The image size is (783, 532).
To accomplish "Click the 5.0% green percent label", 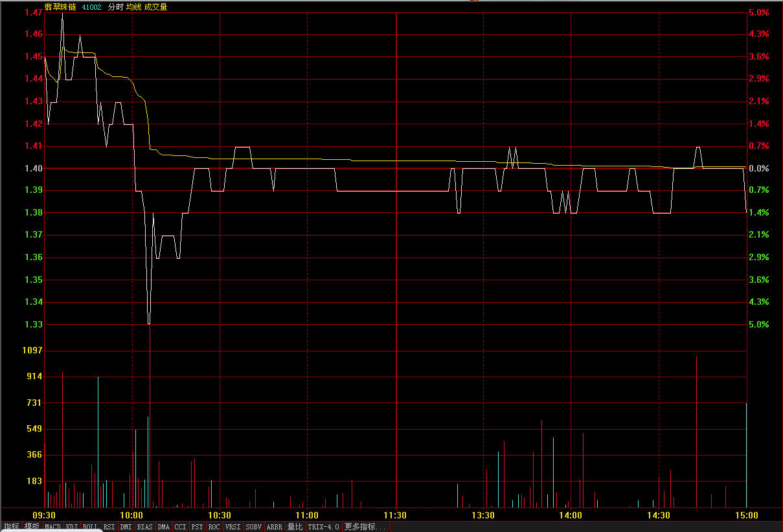I will (x=758, y=324).
